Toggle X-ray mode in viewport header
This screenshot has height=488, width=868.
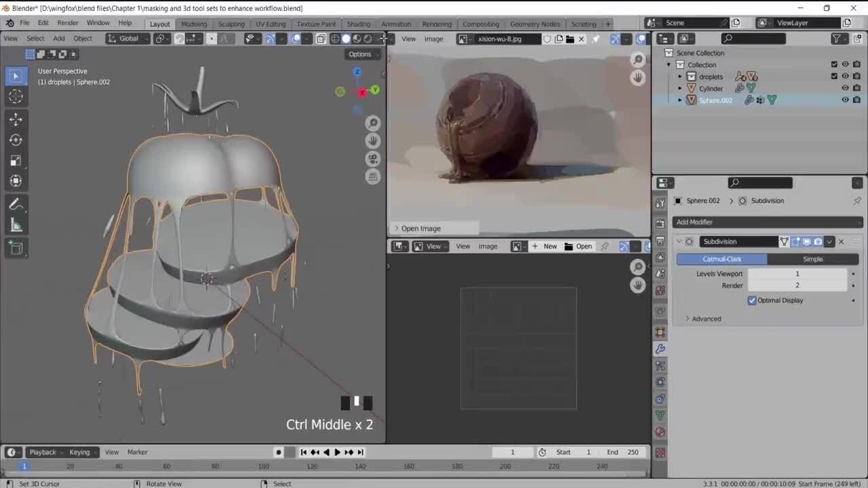coord(321,39)
